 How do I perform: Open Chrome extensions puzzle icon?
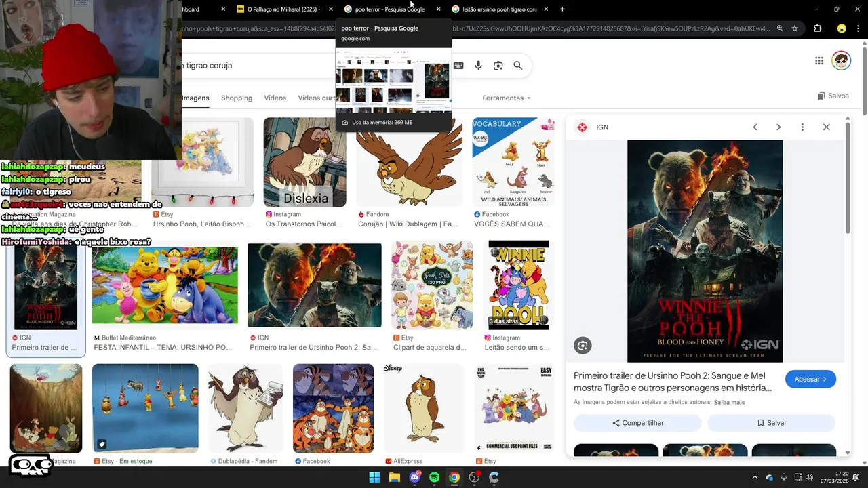tap(817, 28)
